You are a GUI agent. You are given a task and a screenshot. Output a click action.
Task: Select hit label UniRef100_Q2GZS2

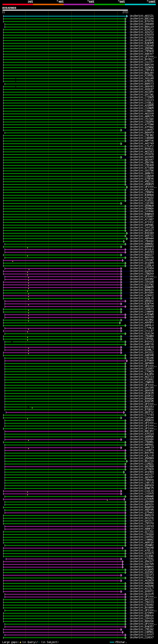[142, 32]
